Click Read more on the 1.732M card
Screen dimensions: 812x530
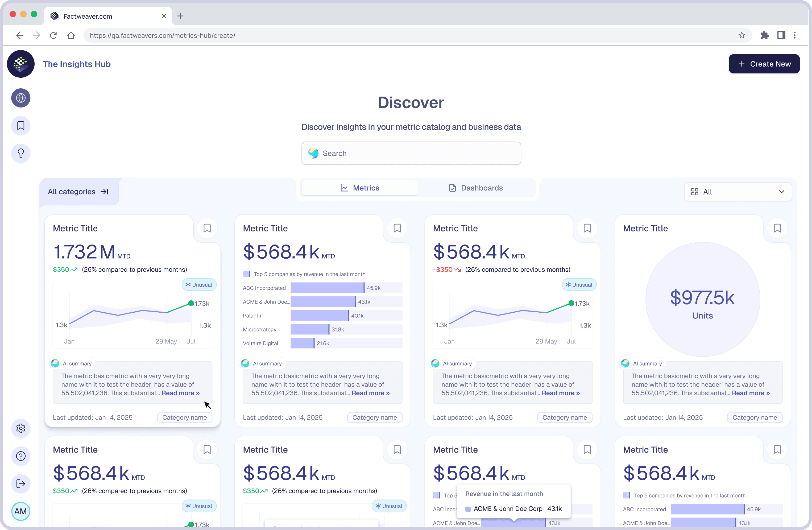180,393
